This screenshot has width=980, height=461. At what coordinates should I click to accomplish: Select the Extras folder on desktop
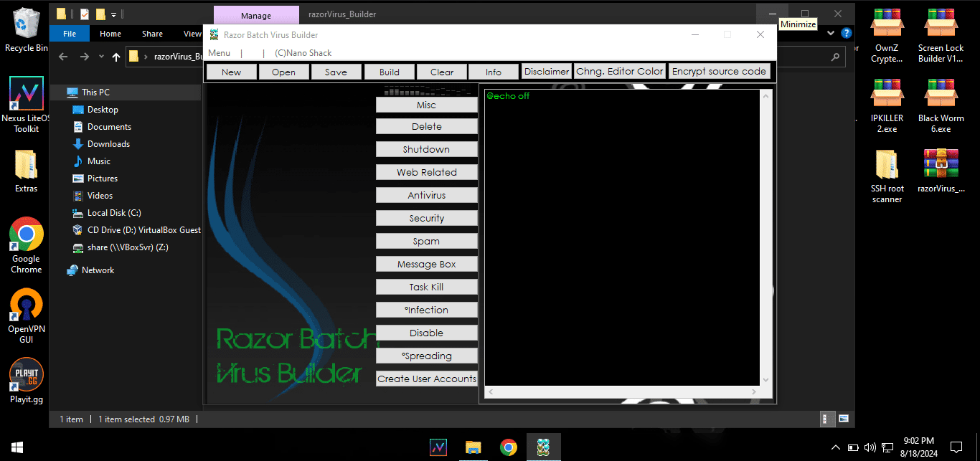pos(26,171)
